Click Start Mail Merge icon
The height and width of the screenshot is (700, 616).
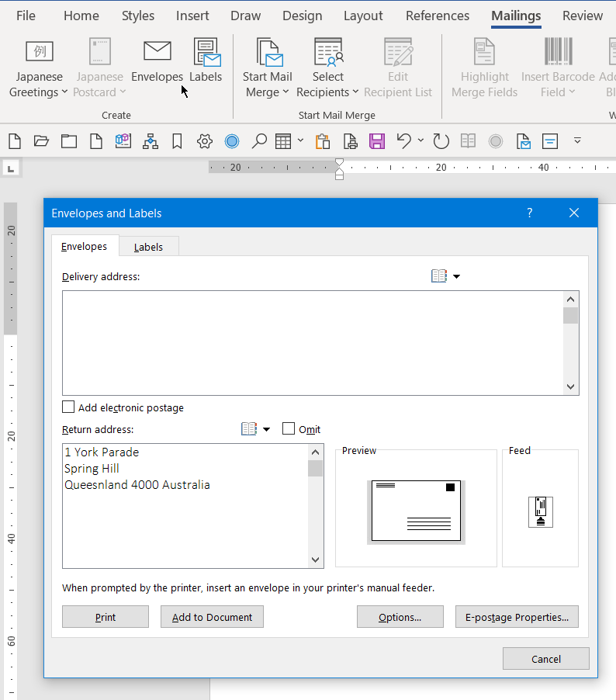pyautogui.click(x=269, y=52)
